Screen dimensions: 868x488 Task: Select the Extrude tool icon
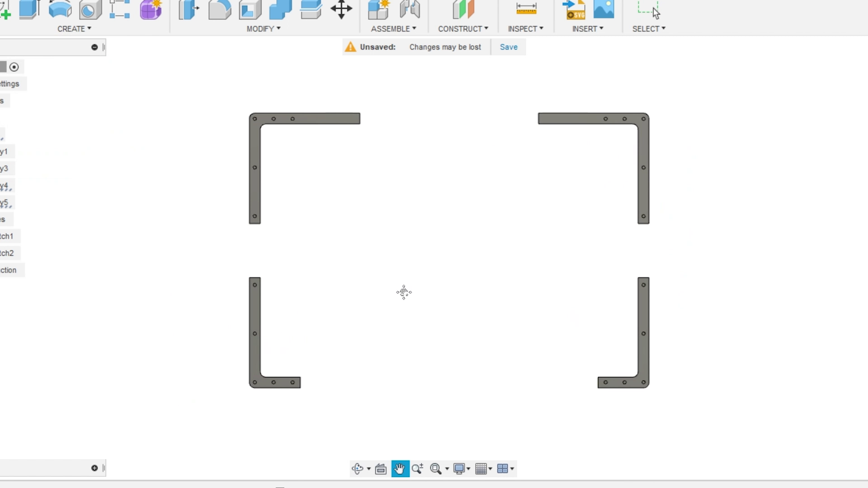[29, 9]
